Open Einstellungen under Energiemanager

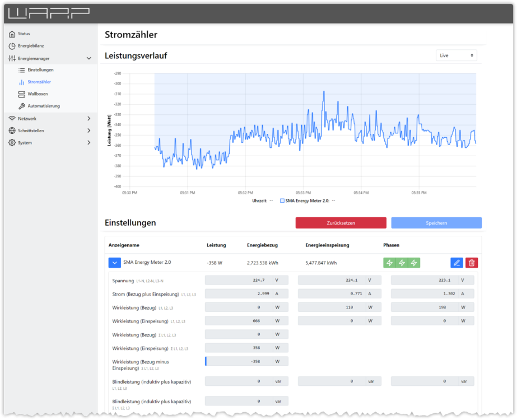click(x=40, y=70)
